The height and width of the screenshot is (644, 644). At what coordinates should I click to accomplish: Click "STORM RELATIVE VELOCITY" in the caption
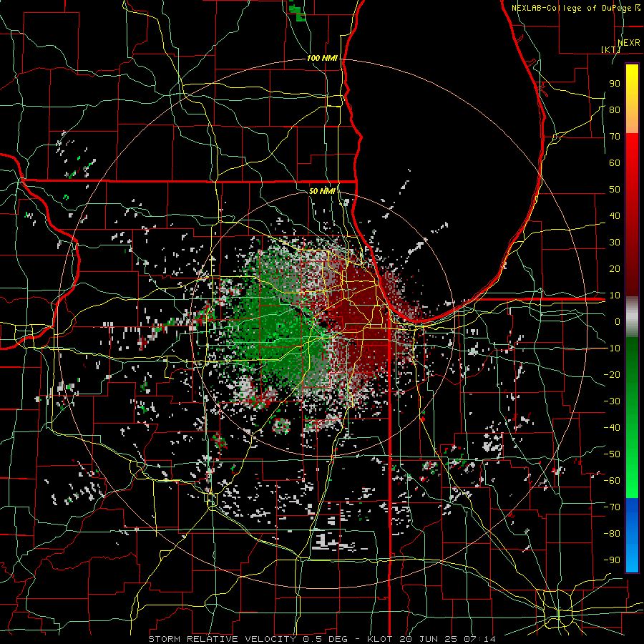pyautogui.click(x=222, y=639)
